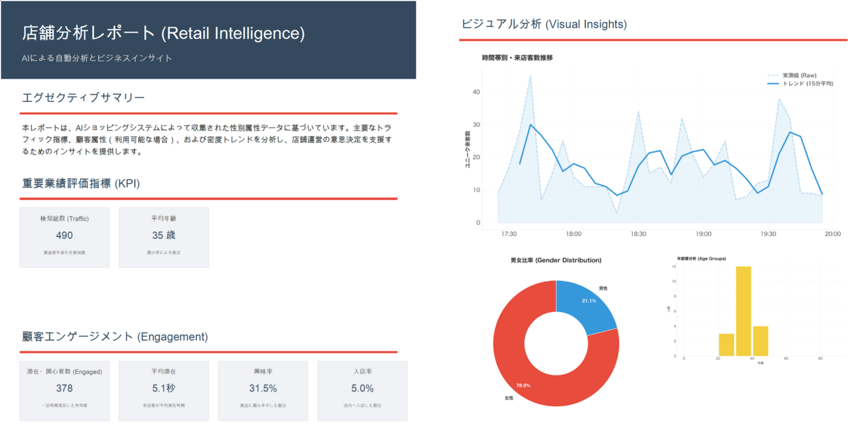
Task: Click the 顧客エンゲージメント (Engagement) heading
Action: (x=115, y=336)
